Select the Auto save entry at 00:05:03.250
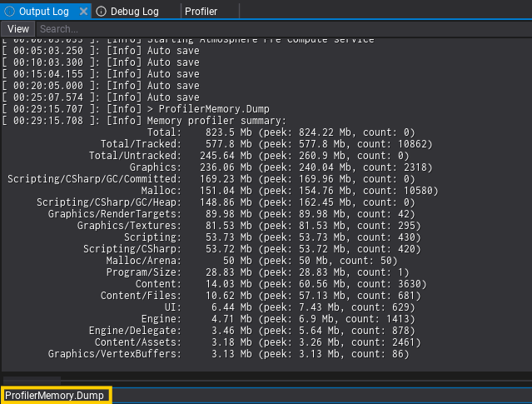532x404 pixels. [101, 50]
